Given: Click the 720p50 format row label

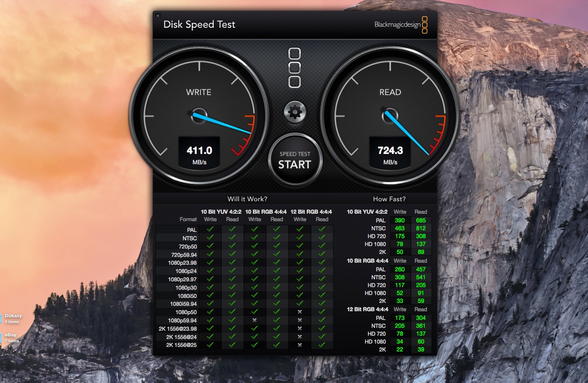Looking at the screenshot, I should coord(188,246).
